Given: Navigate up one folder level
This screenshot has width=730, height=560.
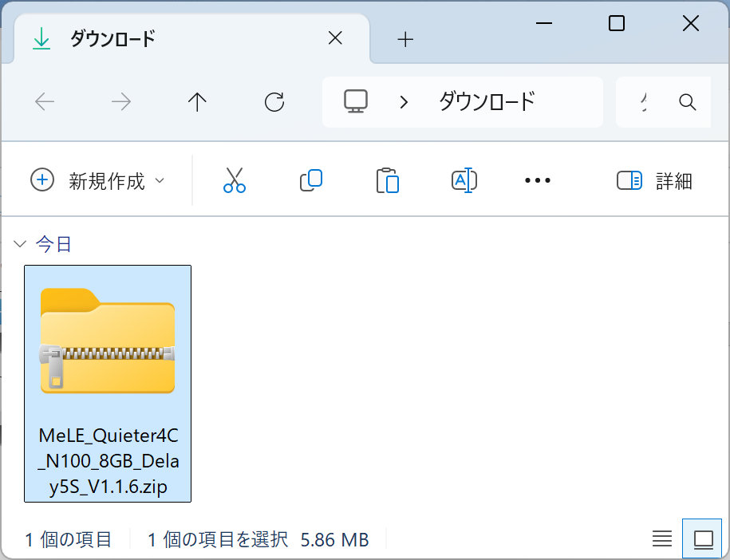Looking at the screenshot, I should click(197, 102).
